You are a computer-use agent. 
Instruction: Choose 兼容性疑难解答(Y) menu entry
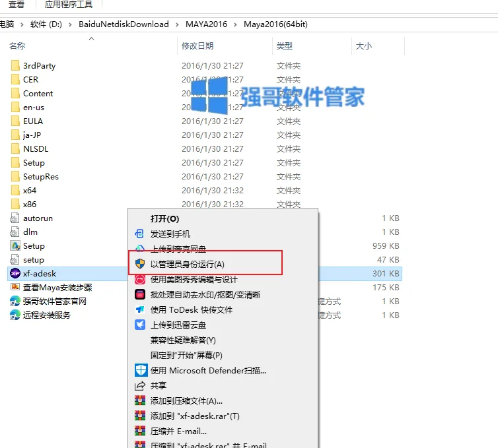tap(223, 340)
